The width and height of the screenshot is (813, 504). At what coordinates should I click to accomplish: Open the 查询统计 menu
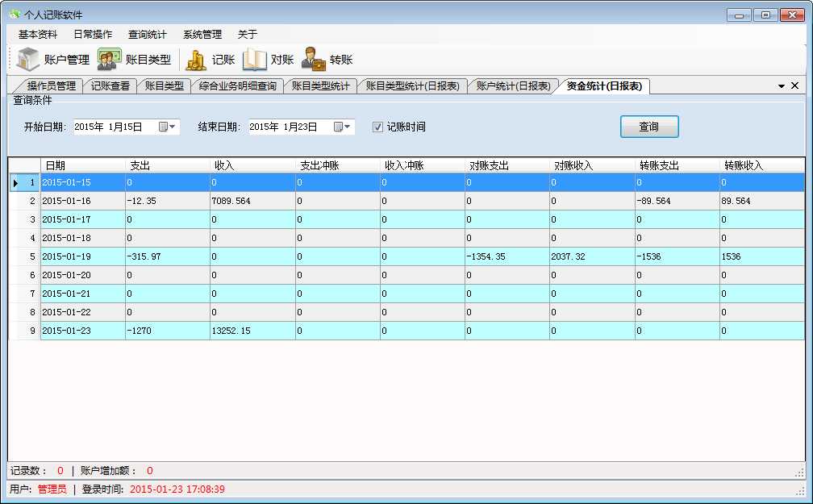tap(148, 34)
